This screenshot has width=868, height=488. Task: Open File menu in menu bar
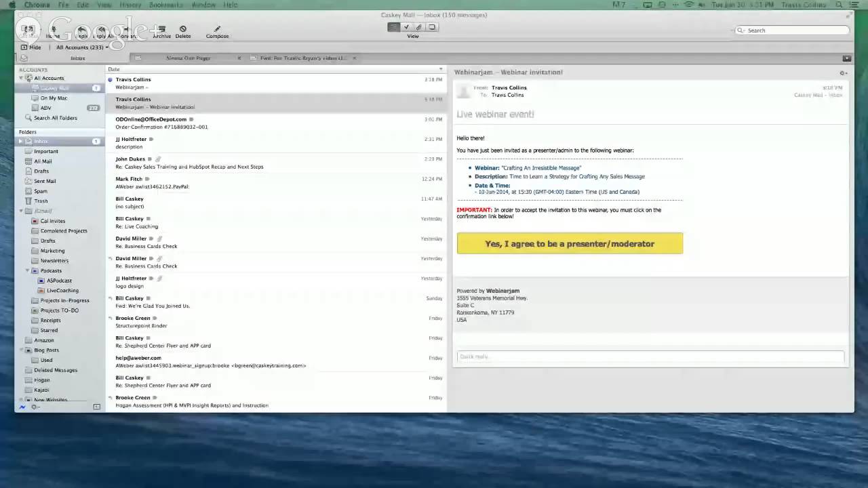(63, 5)
